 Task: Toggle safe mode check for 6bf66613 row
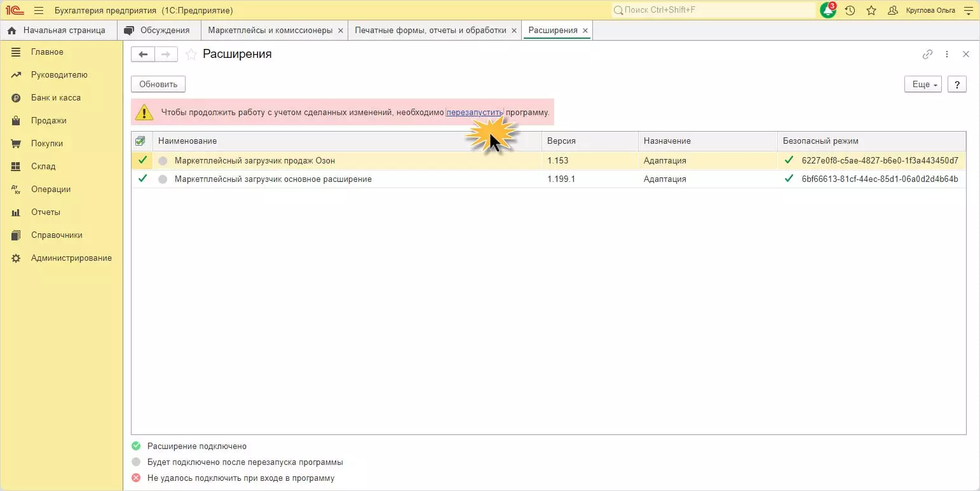(789, 179)
